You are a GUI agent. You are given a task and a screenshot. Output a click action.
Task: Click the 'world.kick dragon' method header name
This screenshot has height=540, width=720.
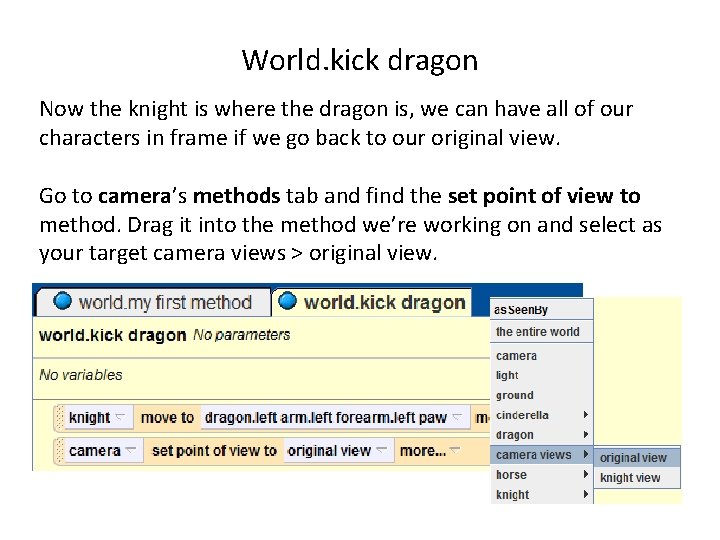tap(112, 335)
